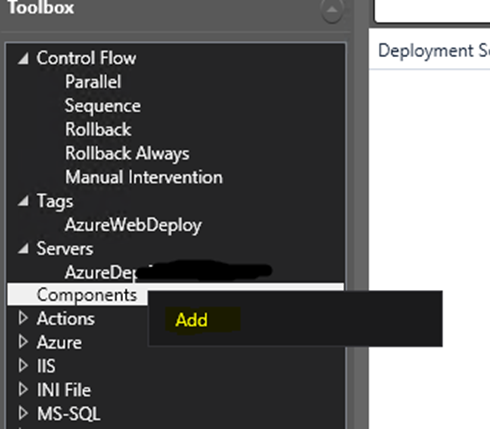
Task: Expand the INI File group
Action: click(x=23, y=389)
